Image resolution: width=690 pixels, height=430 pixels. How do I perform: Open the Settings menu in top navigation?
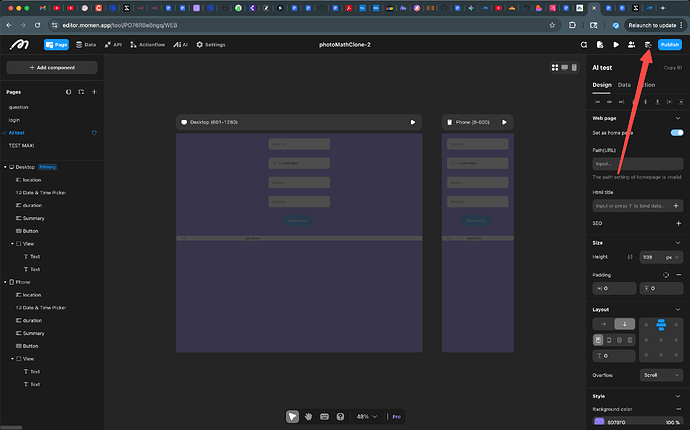(210, 45)
